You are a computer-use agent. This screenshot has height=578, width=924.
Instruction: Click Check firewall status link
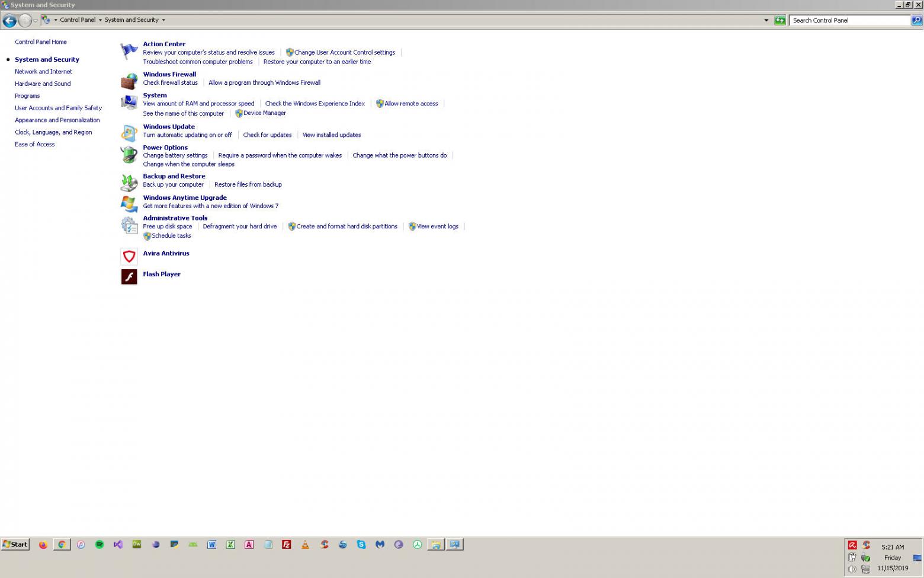(x=171, y=83)
